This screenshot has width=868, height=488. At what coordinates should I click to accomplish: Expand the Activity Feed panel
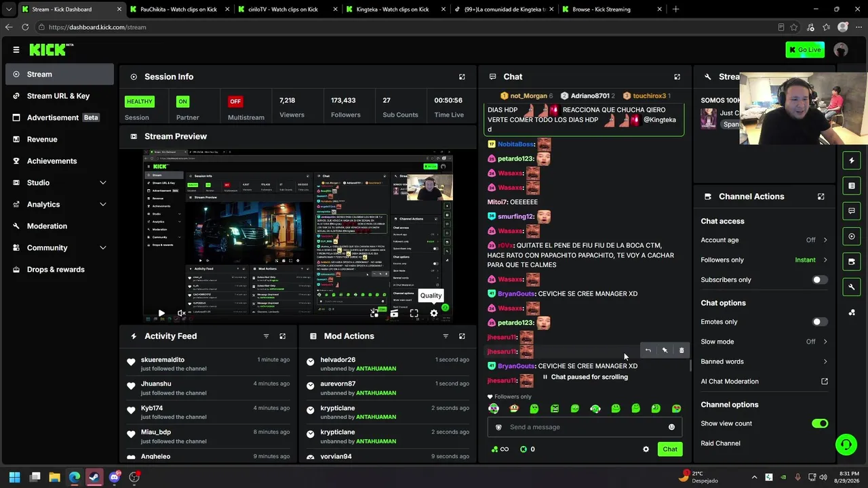tap(283, 336)
